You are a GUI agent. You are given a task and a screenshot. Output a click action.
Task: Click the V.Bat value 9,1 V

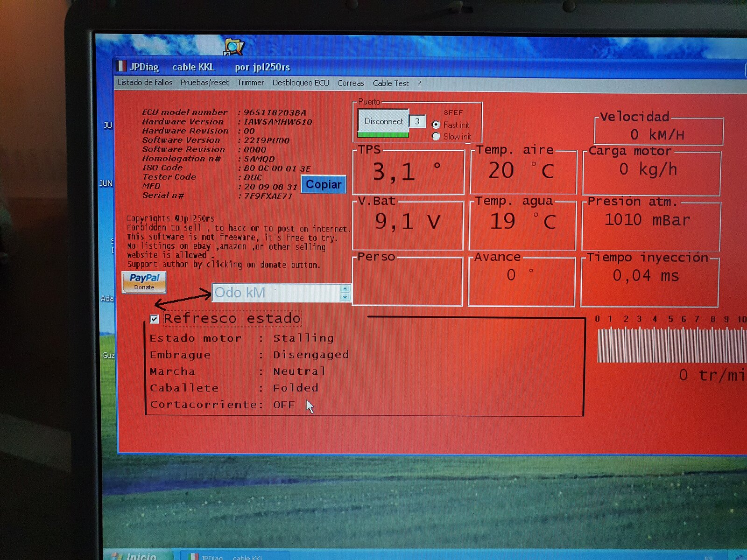pos(408,221)
